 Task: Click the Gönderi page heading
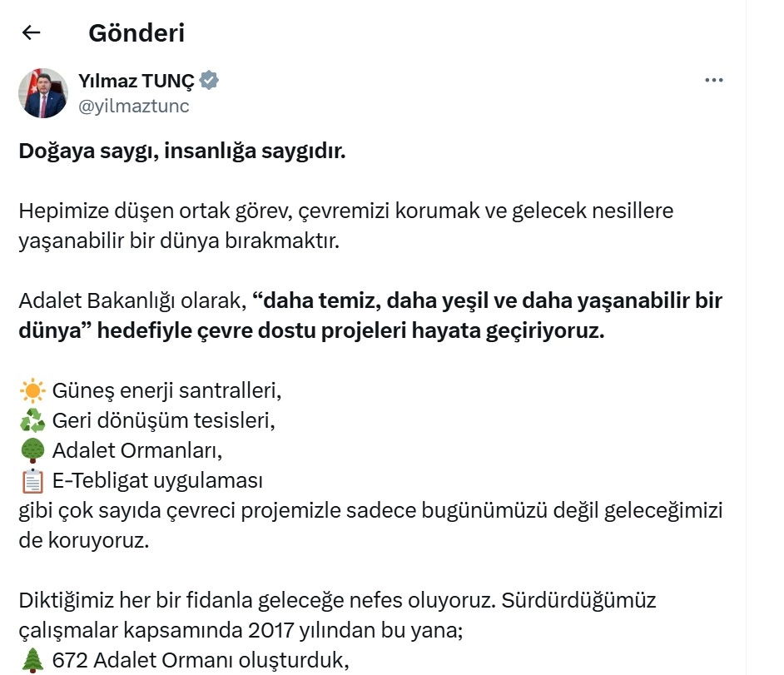(x=136, y=33)
